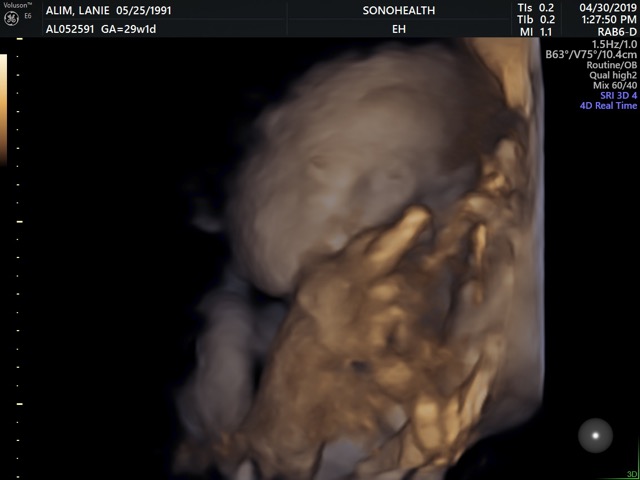Click the time "1:27:50 PM"
The width and height of the screenshot is (640, 480).
(x=609, y=19)
